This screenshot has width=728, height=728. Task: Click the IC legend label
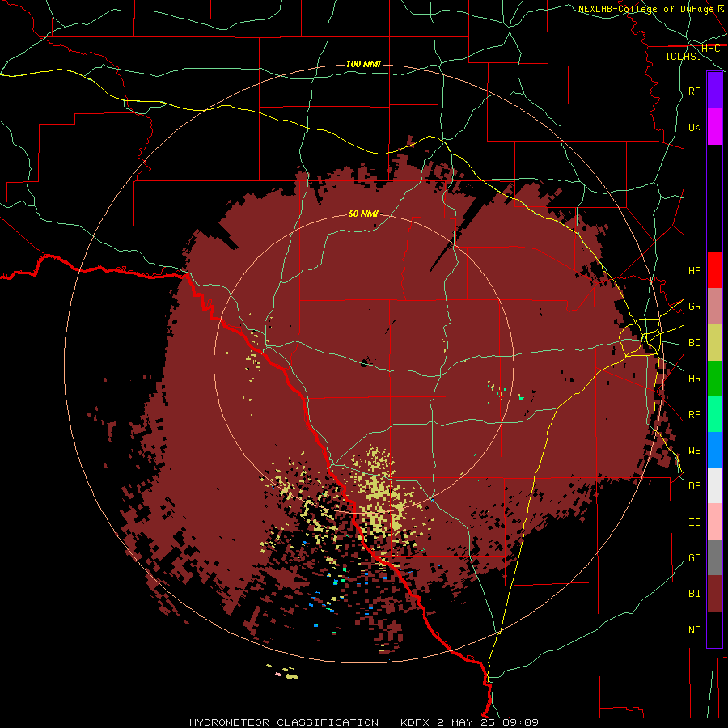(694, 523)
